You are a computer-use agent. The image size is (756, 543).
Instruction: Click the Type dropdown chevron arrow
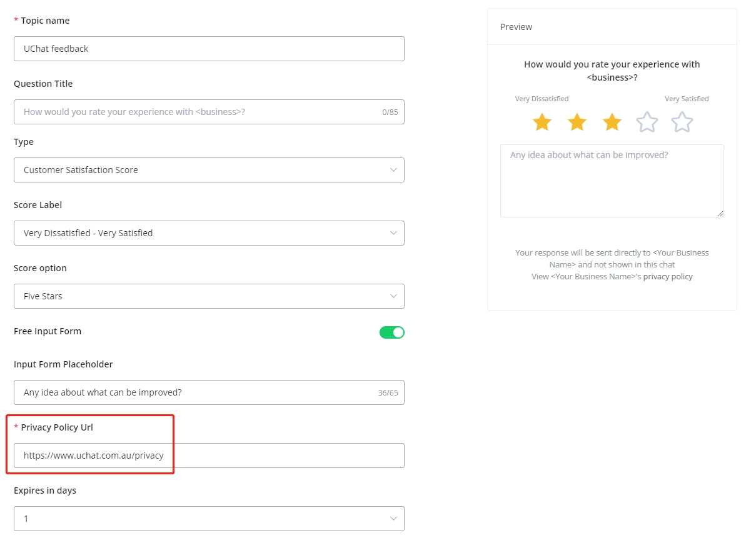pos(393,170)
